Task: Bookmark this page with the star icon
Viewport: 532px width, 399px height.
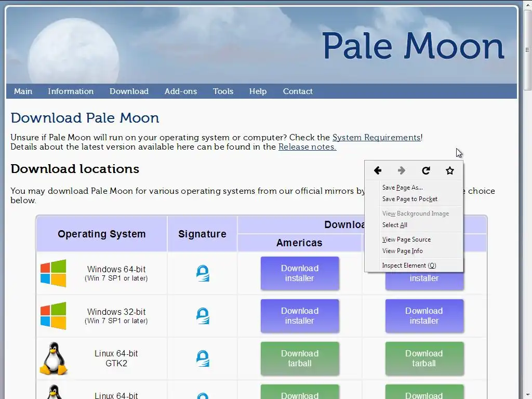Action: (x=450, y=170)
